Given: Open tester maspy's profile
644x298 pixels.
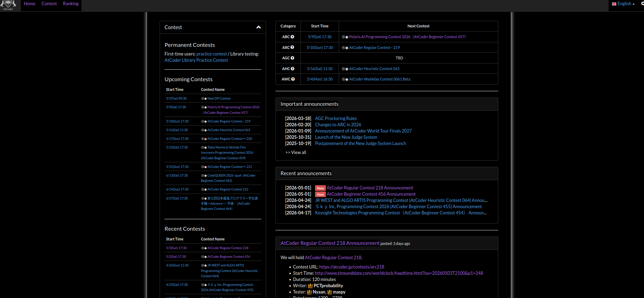Looking at the screenshot, I should coord(339,292).
